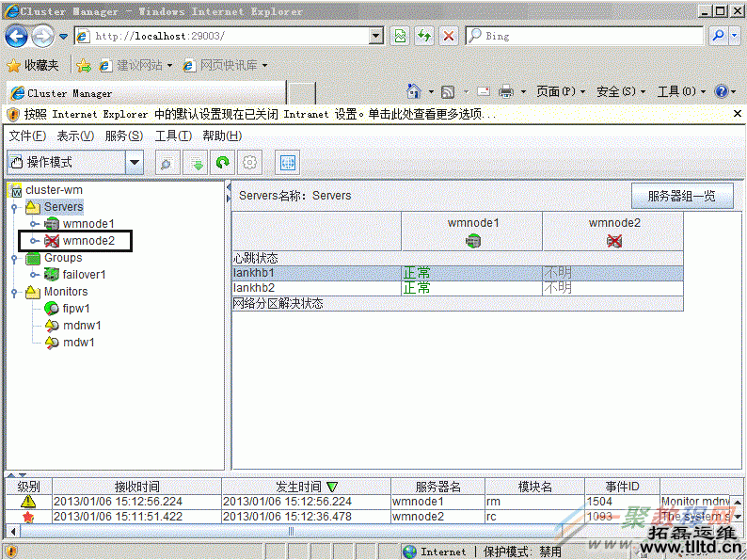Click the search magnifier button
The width and height of the screenshot is (747, 560).
pyautogui.click(x=718, y=36)
